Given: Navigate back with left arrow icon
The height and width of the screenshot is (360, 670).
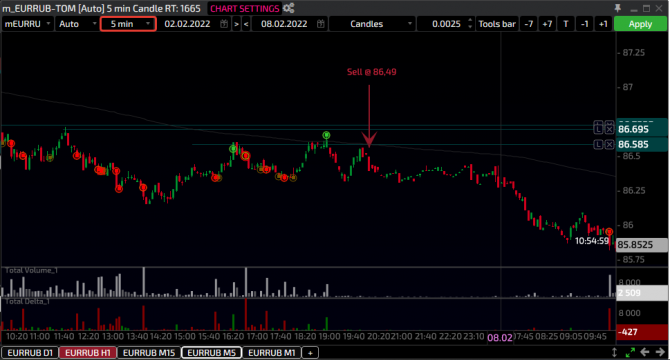Looking at the screenshot, I should tap(645, 352).
